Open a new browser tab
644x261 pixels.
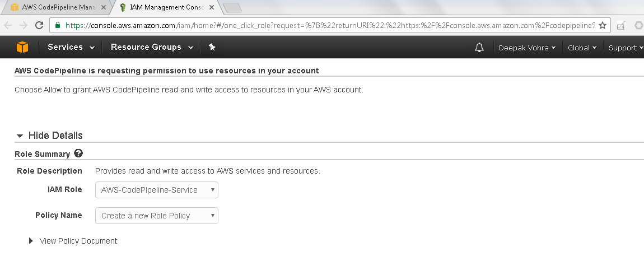[x=232, y=7]
